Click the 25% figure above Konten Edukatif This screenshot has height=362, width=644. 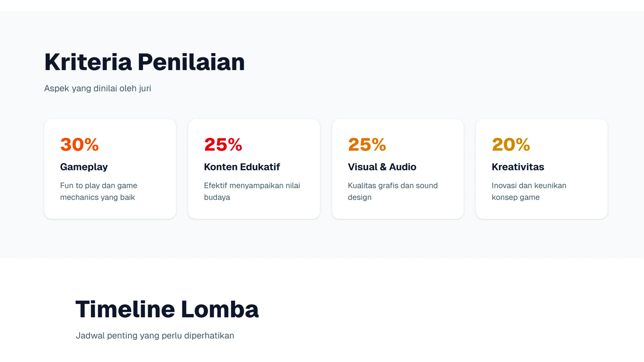pyautogui.click(x=223, y=144)
